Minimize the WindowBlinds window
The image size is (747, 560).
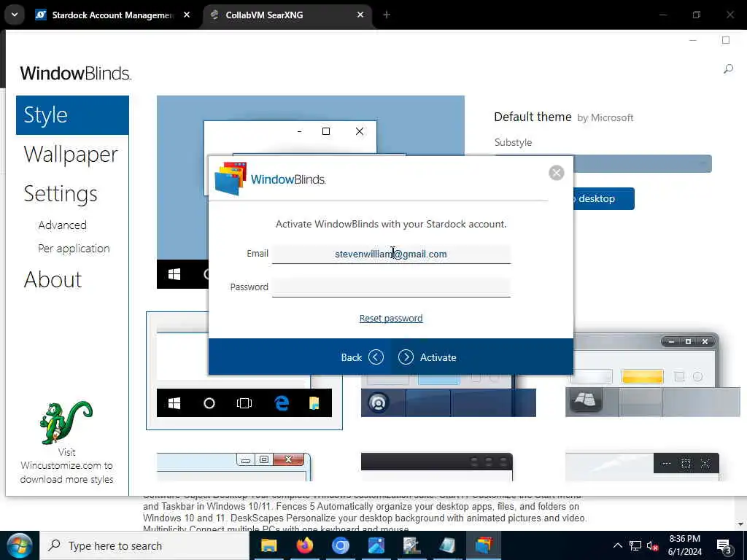(x=693, y=41)
